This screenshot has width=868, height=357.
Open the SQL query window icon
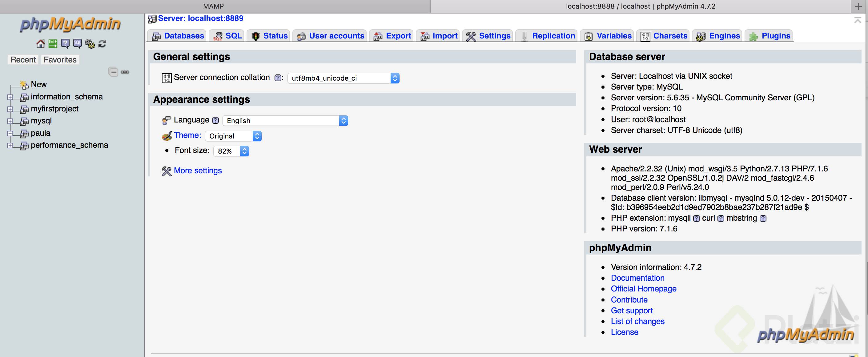click(x=78, y=43)
